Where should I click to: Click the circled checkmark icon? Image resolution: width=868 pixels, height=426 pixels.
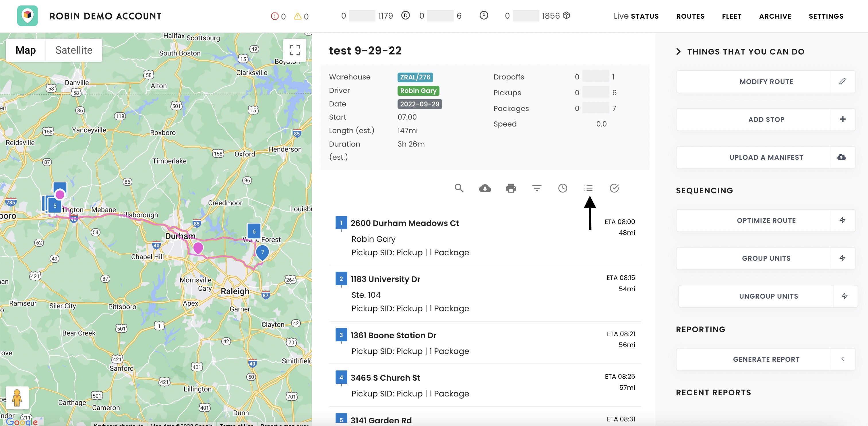(614, 188)
